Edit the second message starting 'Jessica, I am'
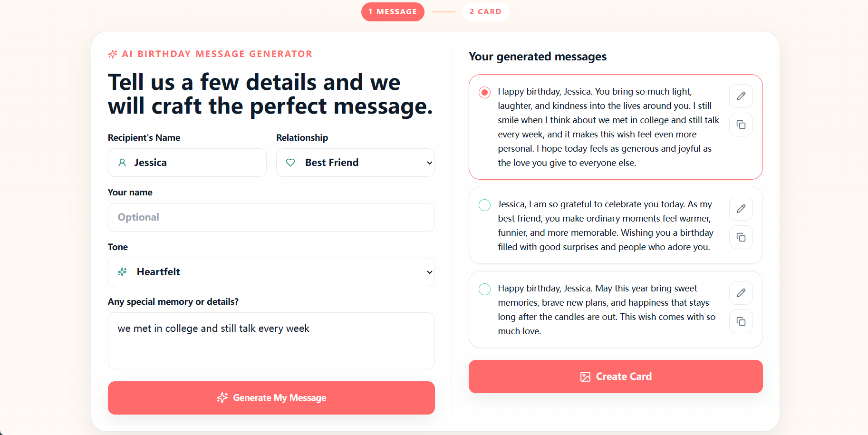 (741, 209)
